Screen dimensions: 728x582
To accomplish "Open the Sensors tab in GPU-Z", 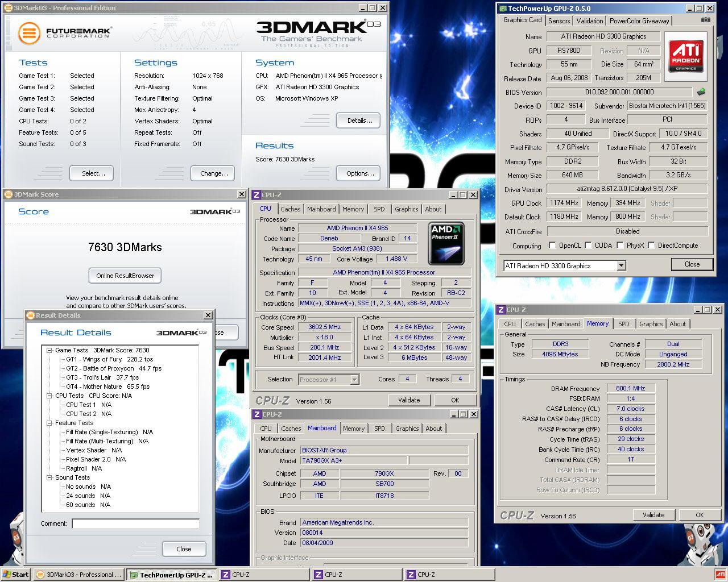I will point(559,20).
